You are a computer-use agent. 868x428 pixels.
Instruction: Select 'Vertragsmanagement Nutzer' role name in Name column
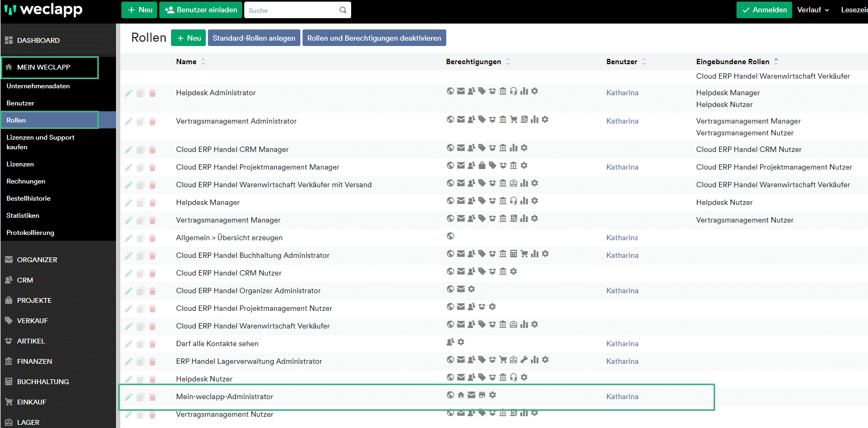pyautogui.click(x=224, y=415)
